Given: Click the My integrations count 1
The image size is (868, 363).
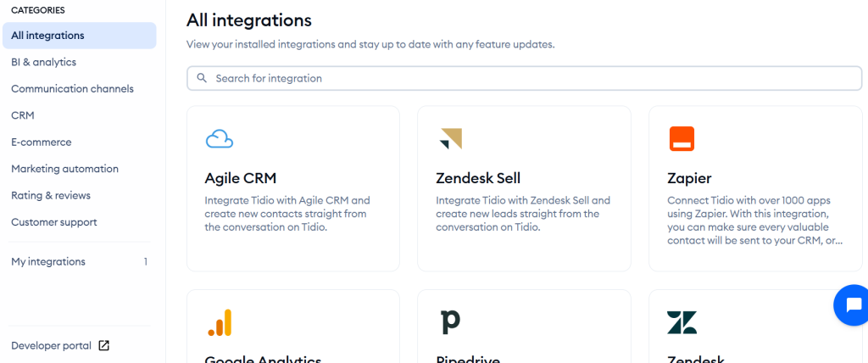Looking at the screenshot, I should click(x=146, y=261).
